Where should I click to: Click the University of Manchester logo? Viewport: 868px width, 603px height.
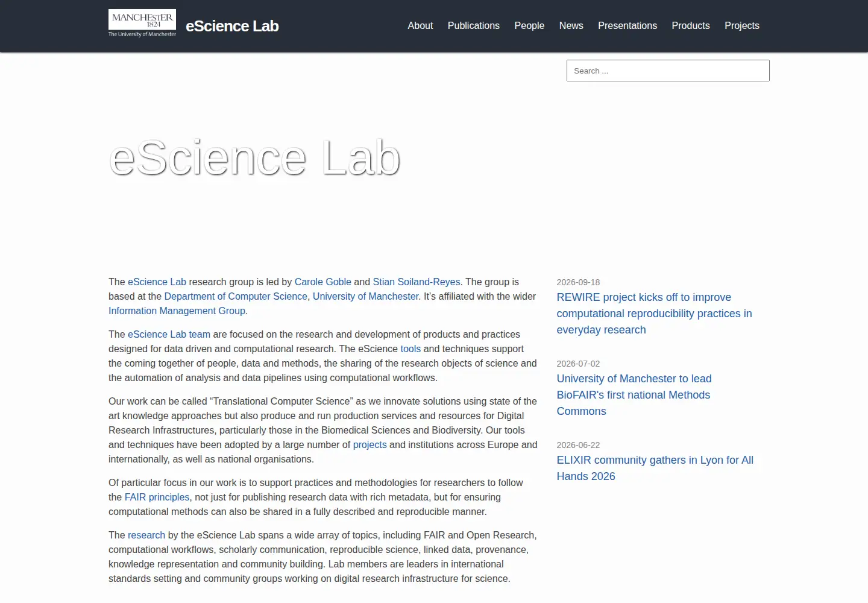point(142,24)
